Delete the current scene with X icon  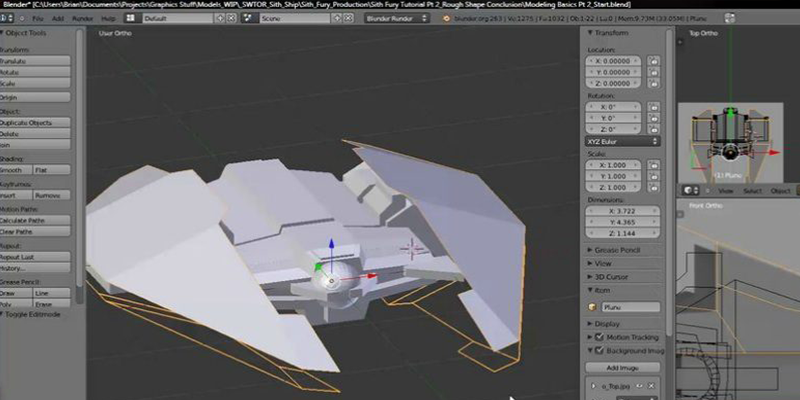348,18
